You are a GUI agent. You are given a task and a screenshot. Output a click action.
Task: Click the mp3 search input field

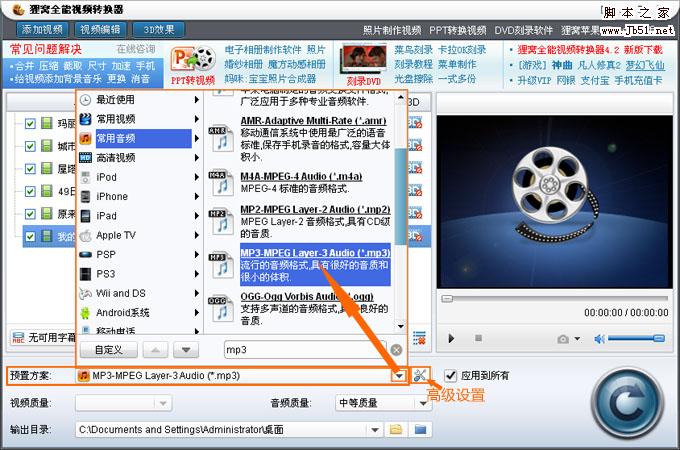pos(305,350)
